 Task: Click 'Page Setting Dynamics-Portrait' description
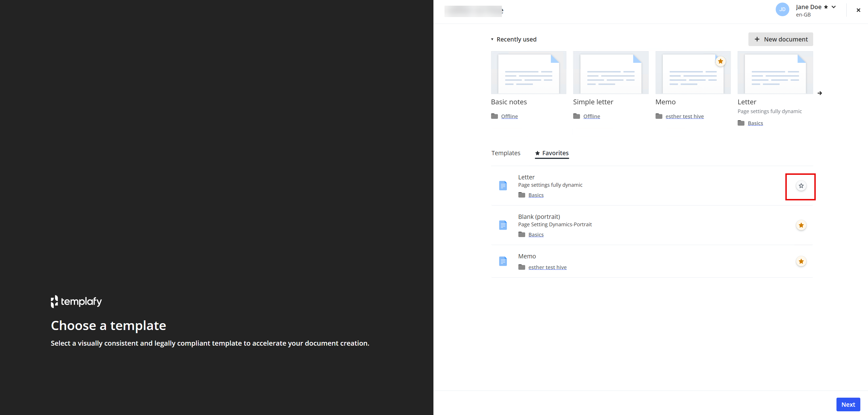555,225
